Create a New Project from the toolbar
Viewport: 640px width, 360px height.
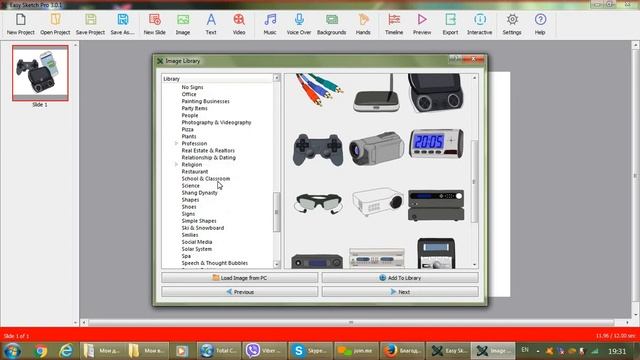(x=20, y=24)
